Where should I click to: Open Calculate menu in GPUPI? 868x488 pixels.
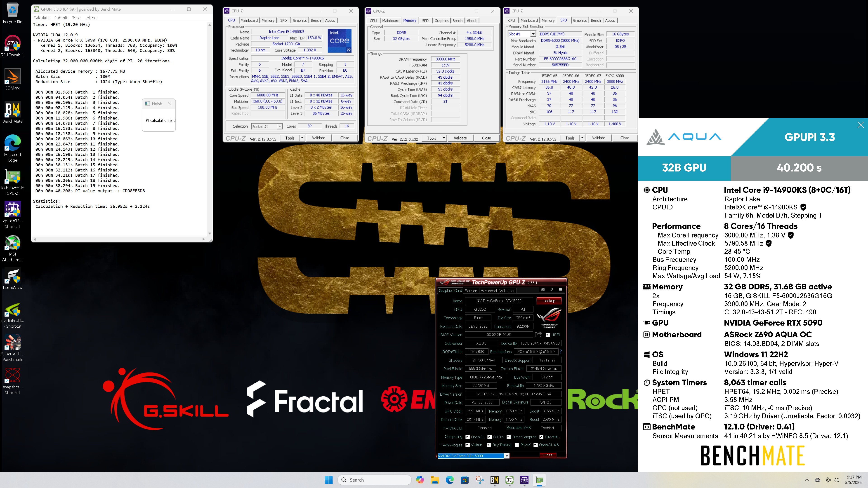pyautogui.click(x=41, y=18)
